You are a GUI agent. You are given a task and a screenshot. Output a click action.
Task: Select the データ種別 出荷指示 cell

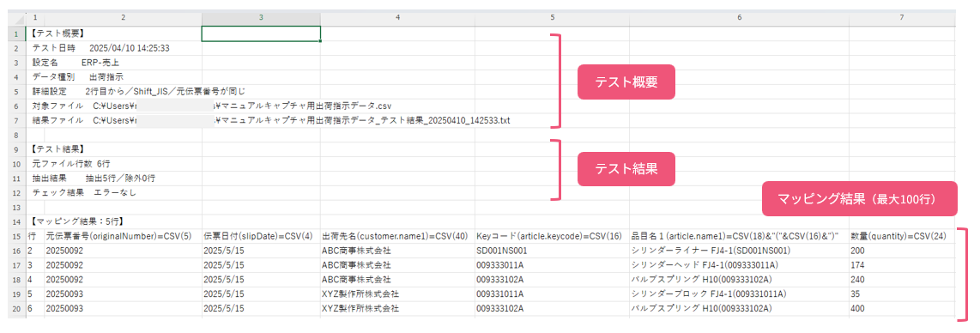tap(77, 77)
